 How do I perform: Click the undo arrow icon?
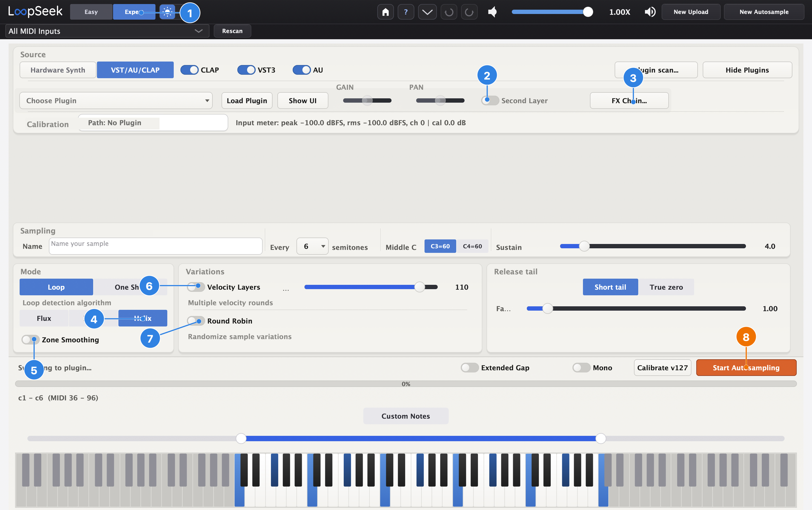tap(449, 12)
